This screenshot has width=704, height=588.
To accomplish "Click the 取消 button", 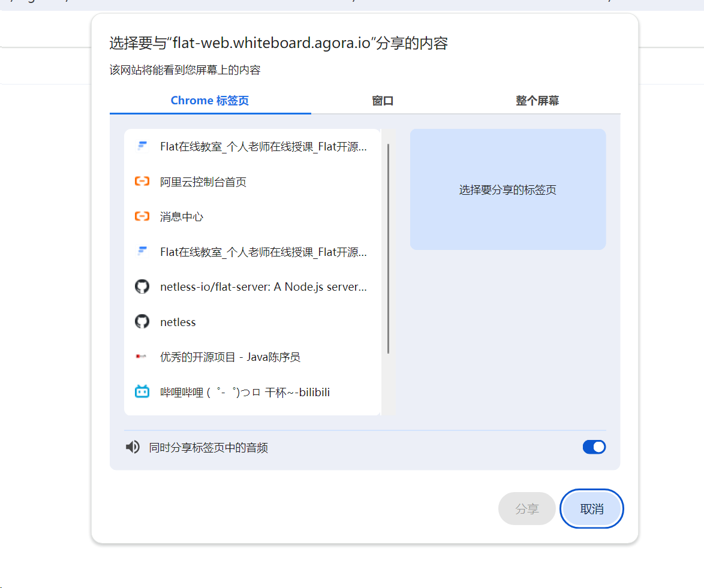I will point(592,508).
